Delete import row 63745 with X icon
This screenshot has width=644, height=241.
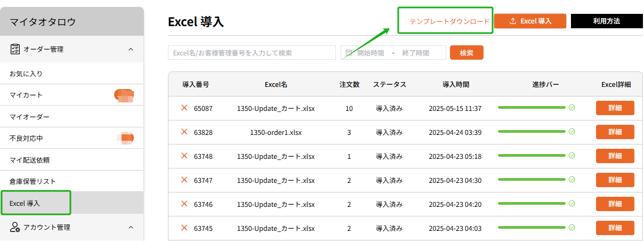point(184,228)
